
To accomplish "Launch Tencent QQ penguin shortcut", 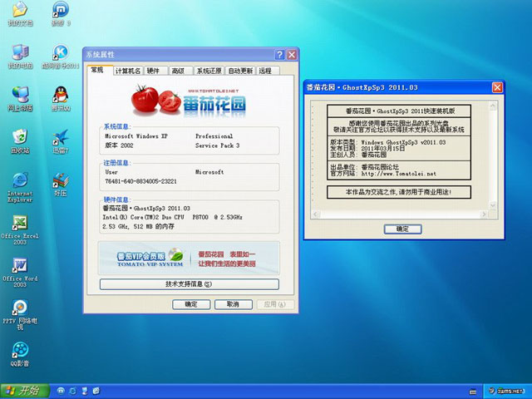I will 61,99.
